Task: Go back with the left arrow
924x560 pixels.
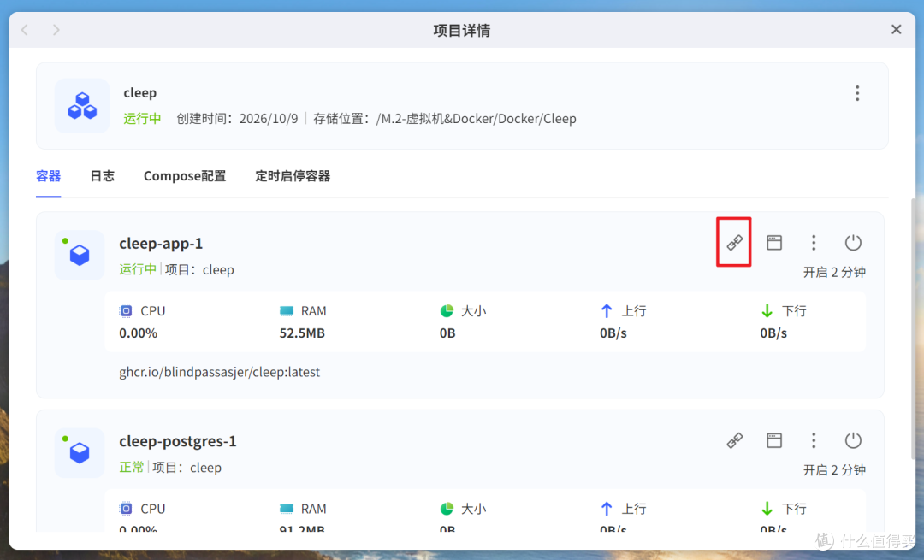Action: pyautogui.click(x=25, y=29)
